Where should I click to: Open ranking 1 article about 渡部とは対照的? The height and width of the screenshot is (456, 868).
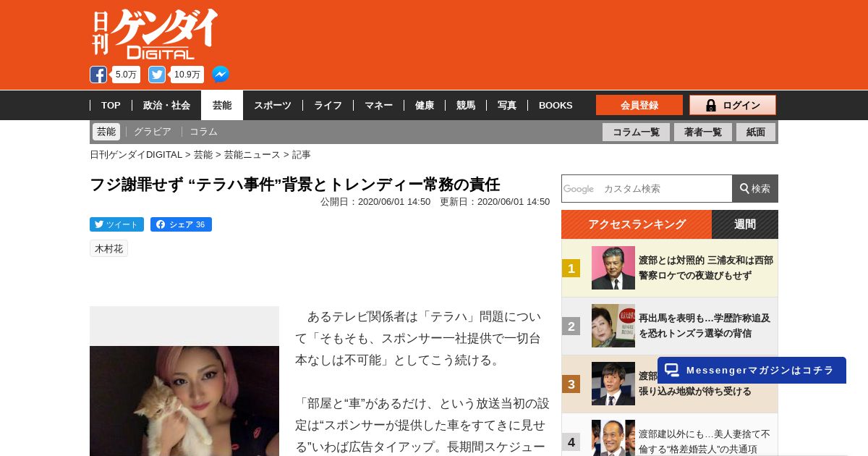tap(706, 268)
